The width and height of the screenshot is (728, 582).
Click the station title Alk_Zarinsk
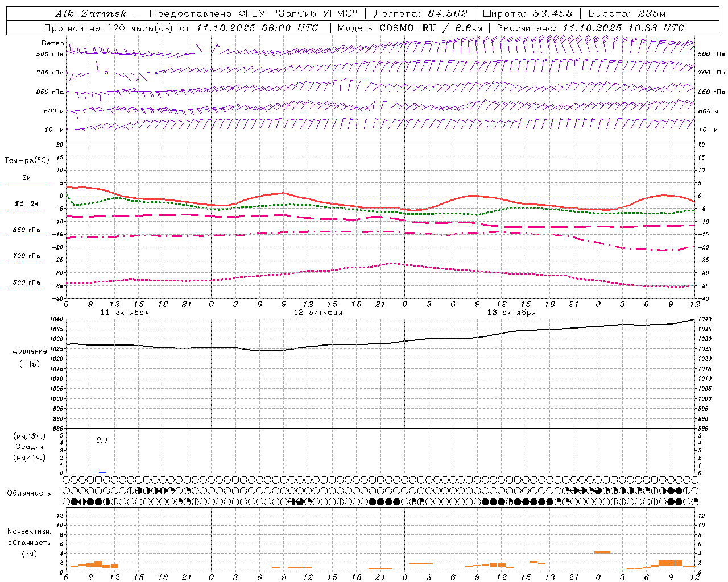pos(92,14)
